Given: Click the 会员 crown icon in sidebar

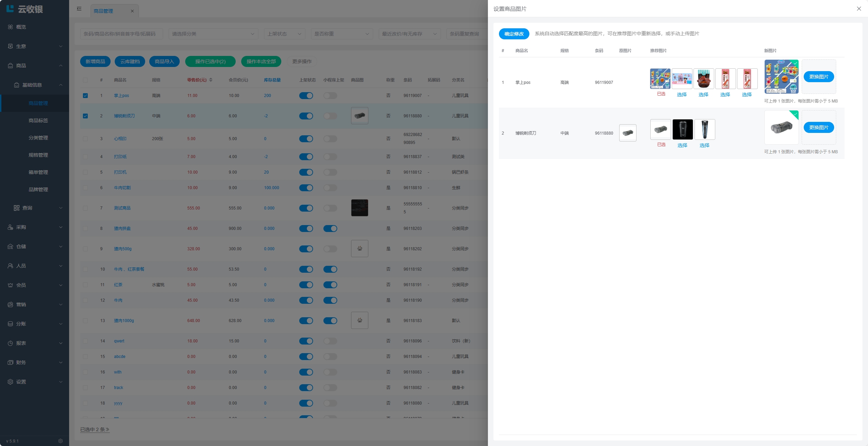Looking at the screenshot, I should click(10, 285).
